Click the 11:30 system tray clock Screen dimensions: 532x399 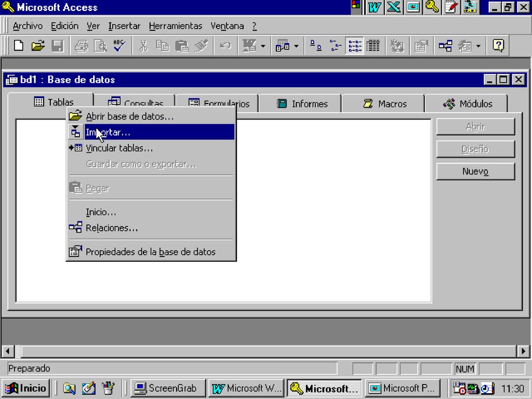[x=513, y=388]
